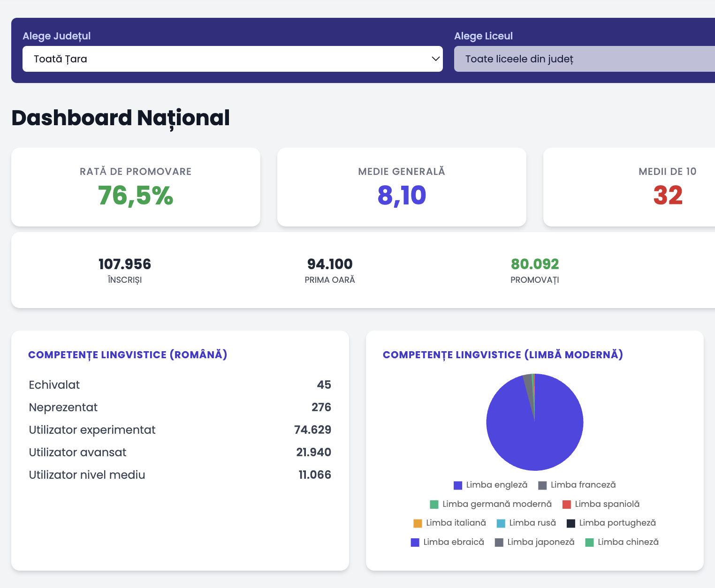Click the Medie generală 8,10 card
This screenshot has height=588, width=715.
click(402, 187)
